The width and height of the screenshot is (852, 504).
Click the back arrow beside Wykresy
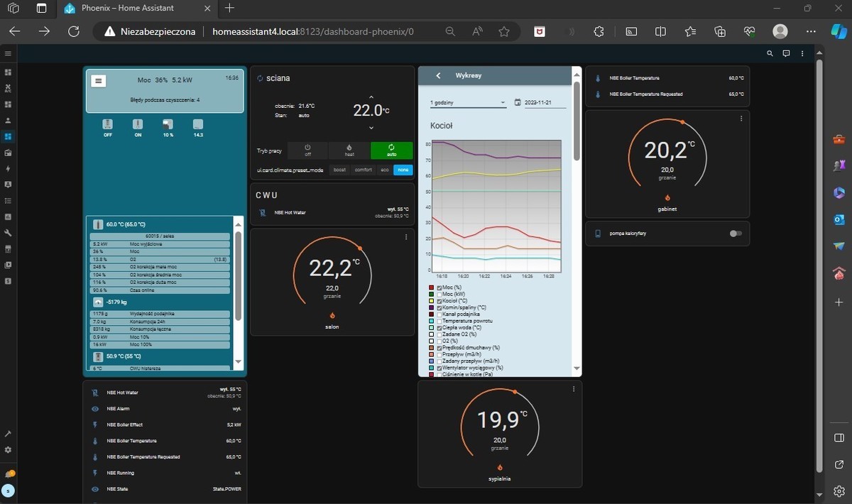pos(438,75)
